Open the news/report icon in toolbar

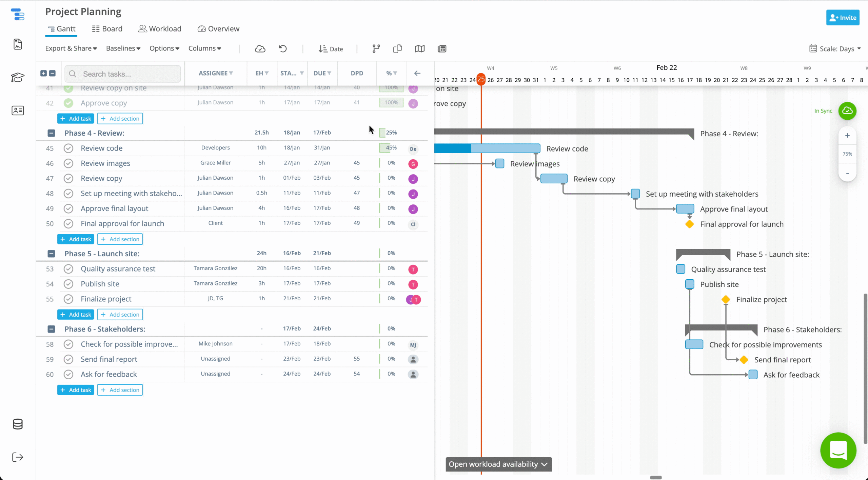pyautogui.click(x=441, y=48)
